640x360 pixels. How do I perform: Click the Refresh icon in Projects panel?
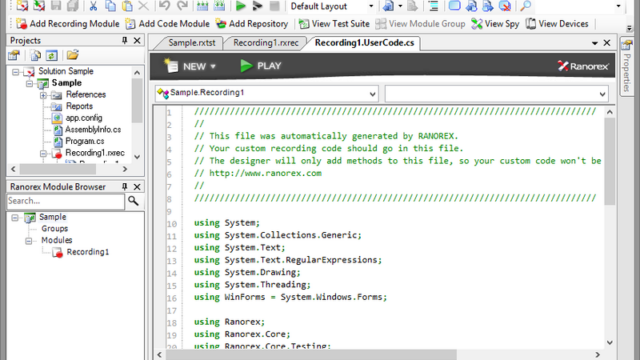(51, 55)
